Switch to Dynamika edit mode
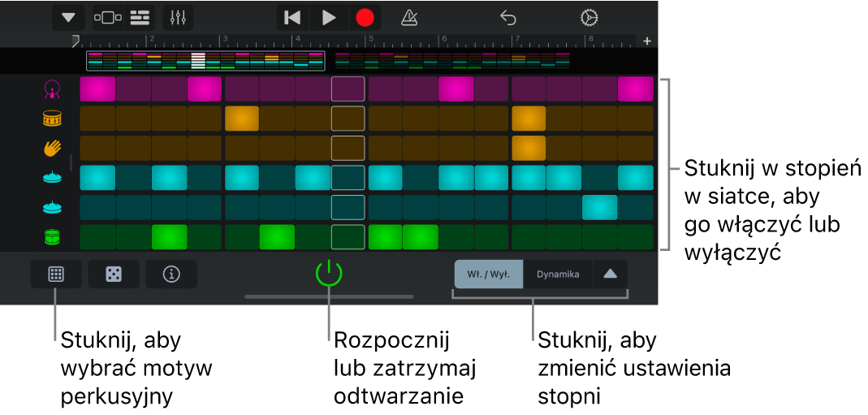Image resolution: width=868 pixels, height=415 pixels. coord(558,275)
